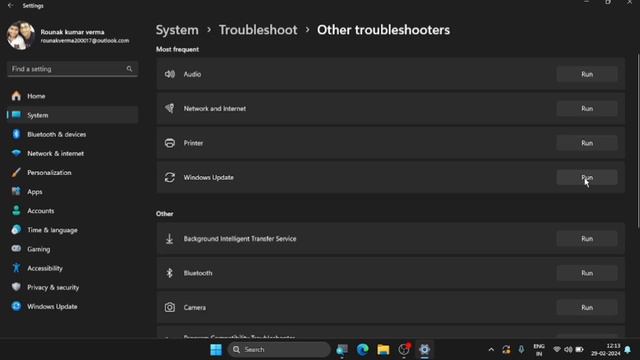Click the Printer row icon
640x360 pixels.
tap(170, 143)
